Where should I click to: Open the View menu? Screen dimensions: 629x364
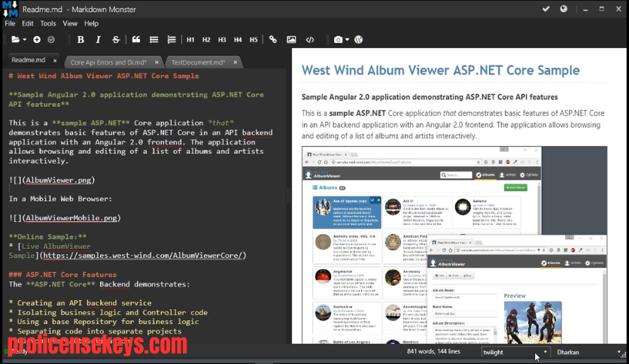click(x=70, y=23)
